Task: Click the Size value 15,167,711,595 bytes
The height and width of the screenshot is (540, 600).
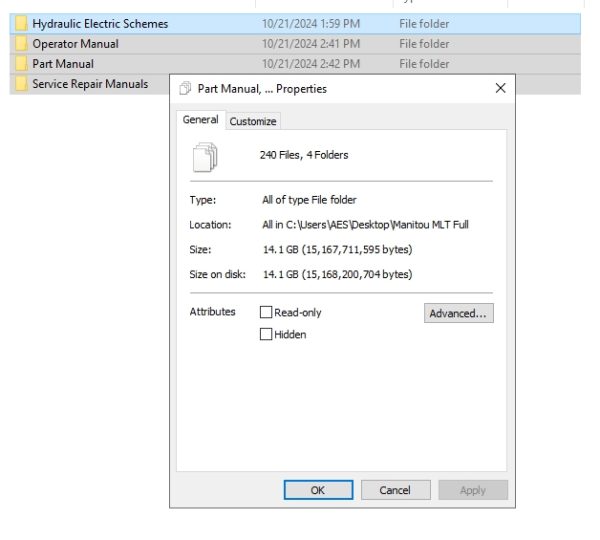Action: pos(338,250)
